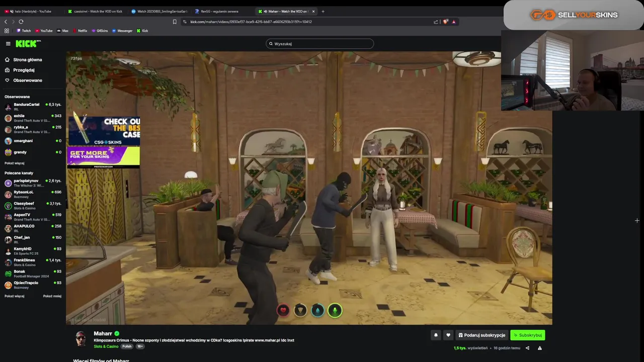Open a new browser tab with plus
The width and height of the screenshot is (644, 362).
click(x=323, y=11)
